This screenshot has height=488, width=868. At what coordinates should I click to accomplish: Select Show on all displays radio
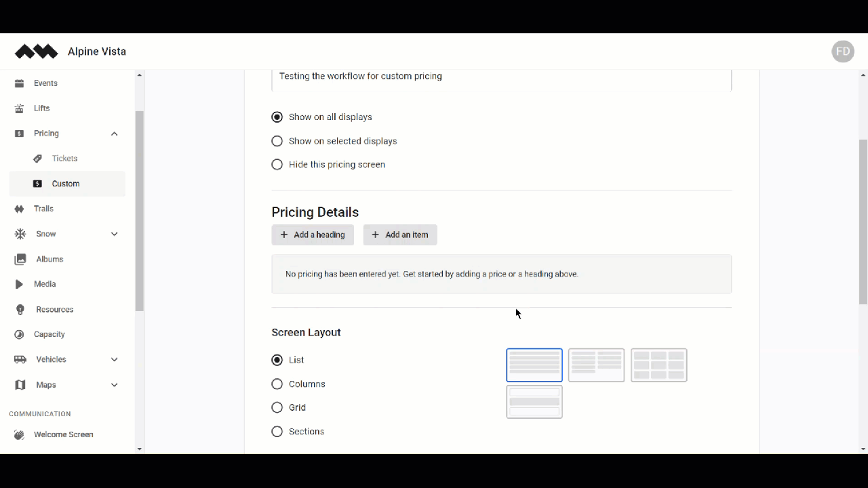point(277,117)
